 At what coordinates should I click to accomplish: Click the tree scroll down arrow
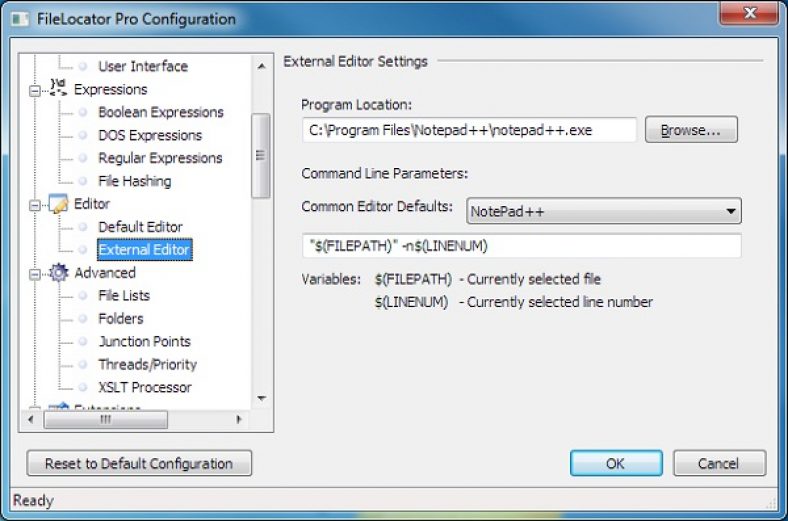[x=261, y=398]
